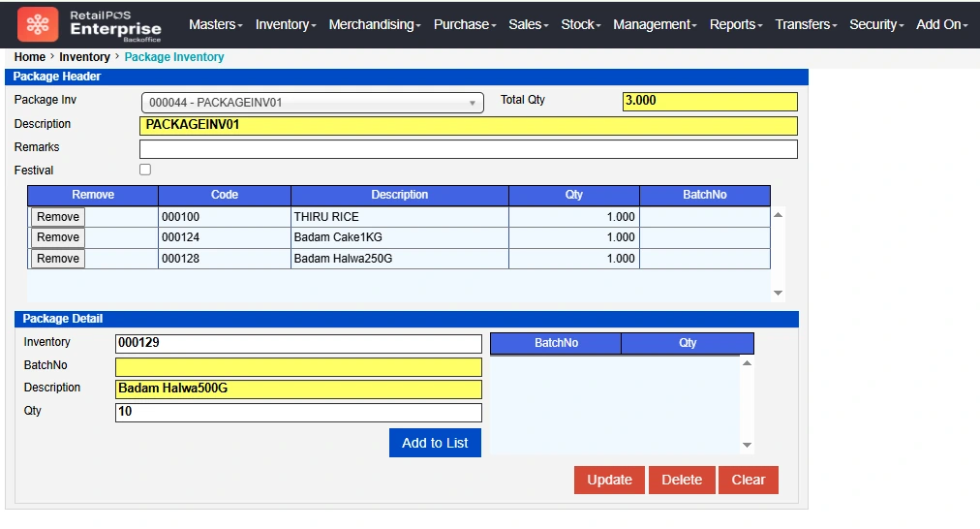Click batch grid scroll up arrow
This screenshot has width=980, height=529.
(x=747, y=363)
